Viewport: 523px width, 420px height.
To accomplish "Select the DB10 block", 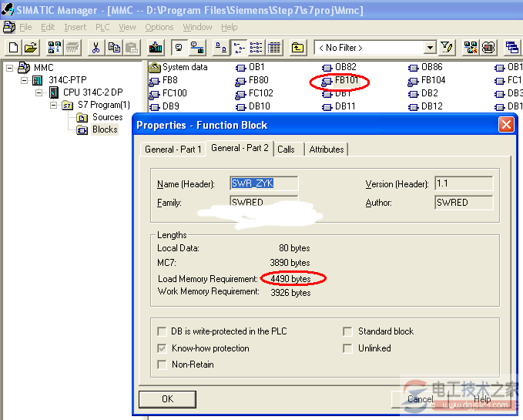I will point(253,107).
